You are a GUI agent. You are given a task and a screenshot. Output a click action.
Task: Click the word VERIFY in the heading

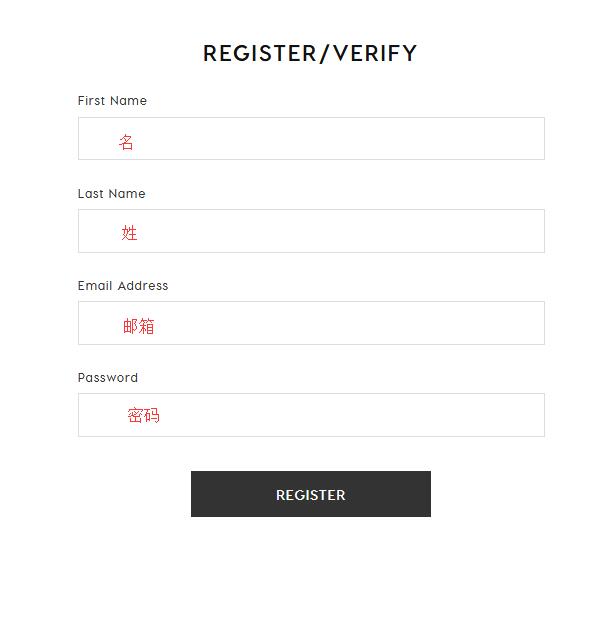coord(375,54)
